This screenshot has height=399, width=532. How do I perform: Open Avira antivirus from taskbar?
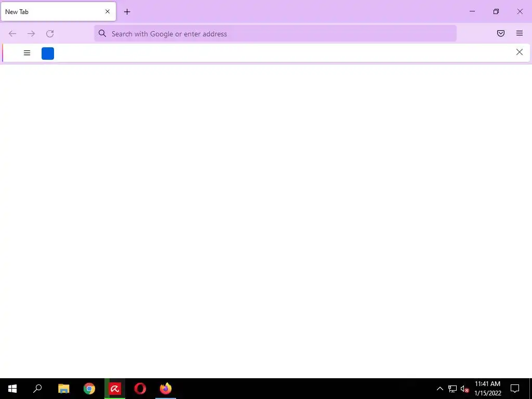115,389
